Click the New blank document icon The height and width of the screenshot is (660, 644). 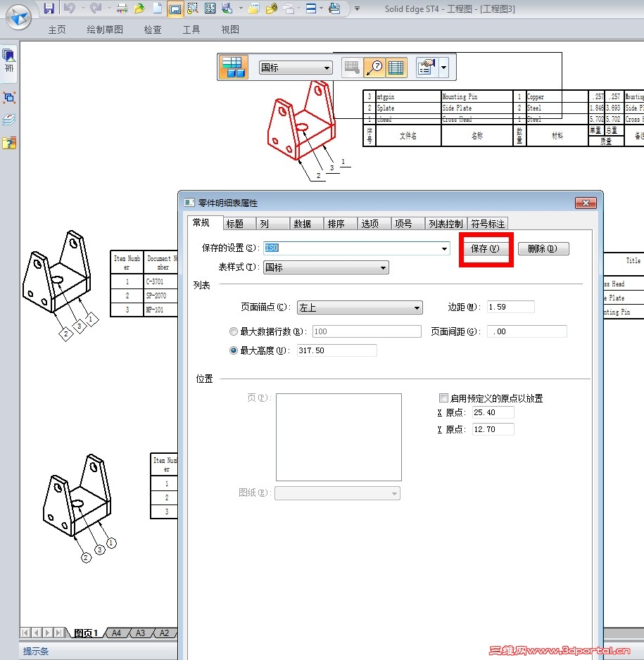coord(158,8)
